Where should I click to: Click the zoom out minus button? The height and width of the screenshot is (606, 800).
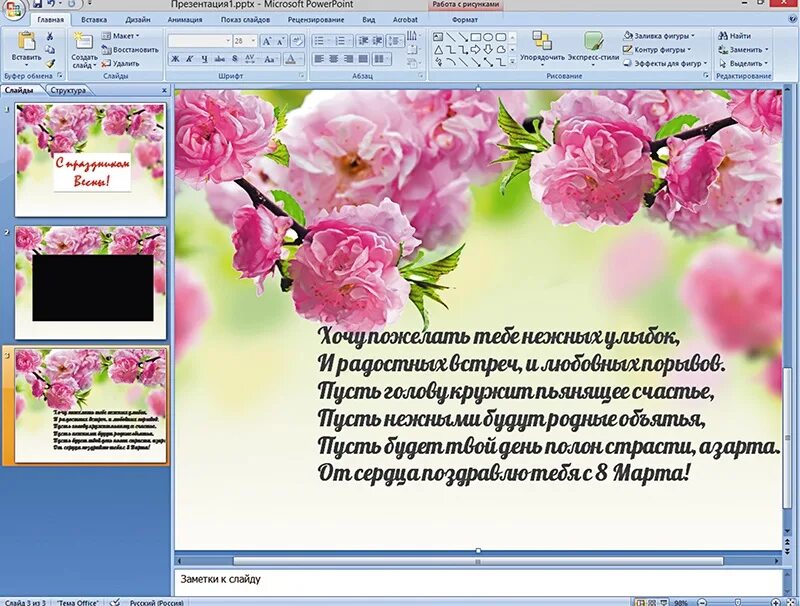703,602
